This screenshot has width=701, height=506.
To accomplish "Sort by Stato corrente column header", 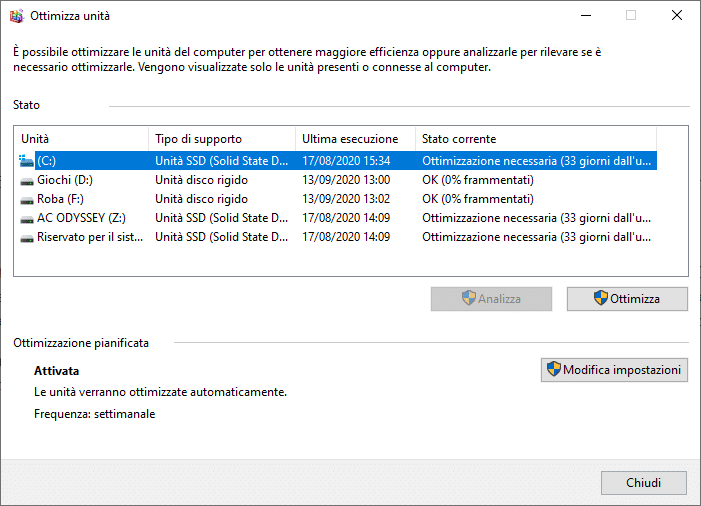I will pyautogui.click(x=535, y=139).
